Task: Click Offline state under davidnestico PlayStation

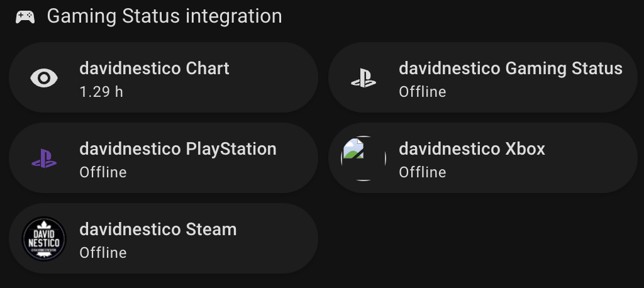Action: (x=103, y=172)
